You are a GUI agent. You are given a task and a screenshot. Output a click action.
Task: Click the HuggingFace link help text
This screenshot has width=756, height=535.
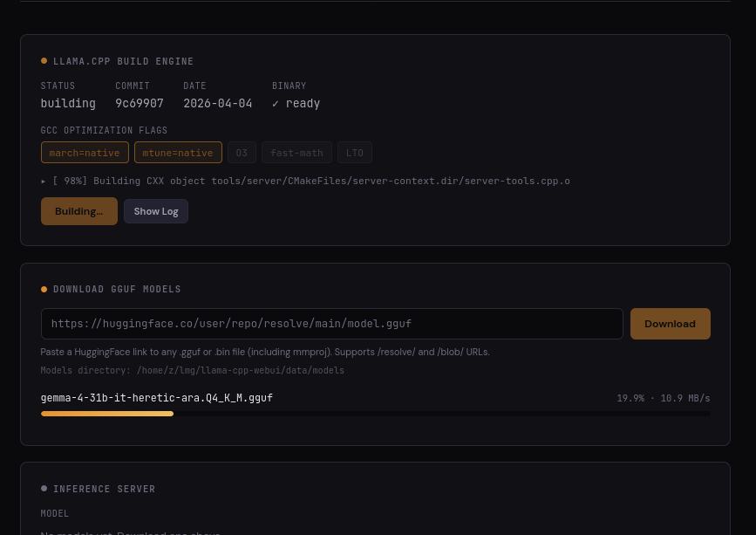coord(265,353)
